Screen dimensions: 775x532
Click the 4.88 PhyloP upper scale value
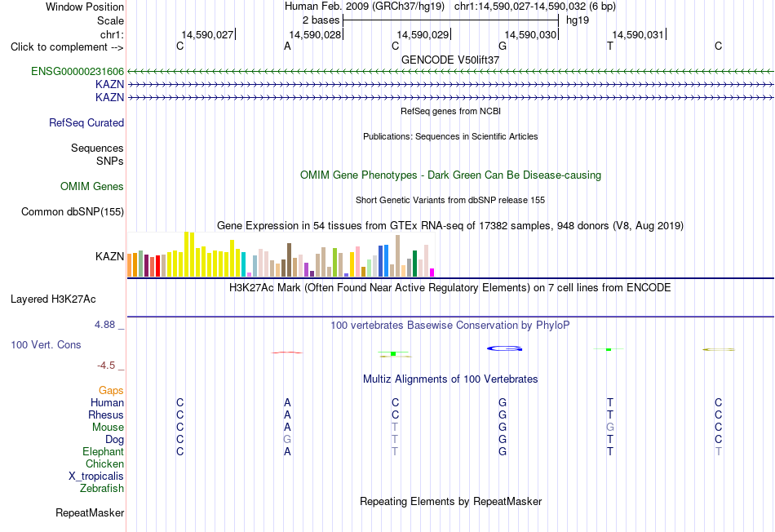104,325
